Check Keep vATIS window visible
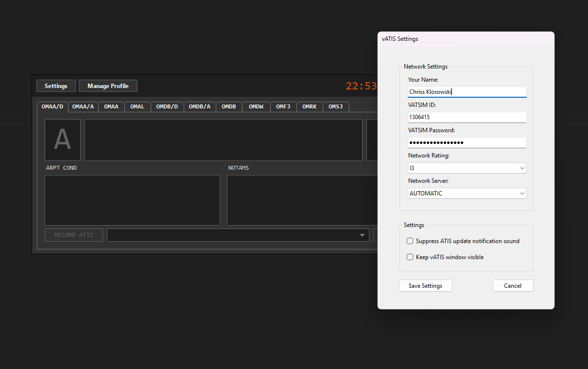 coord(410,257)
